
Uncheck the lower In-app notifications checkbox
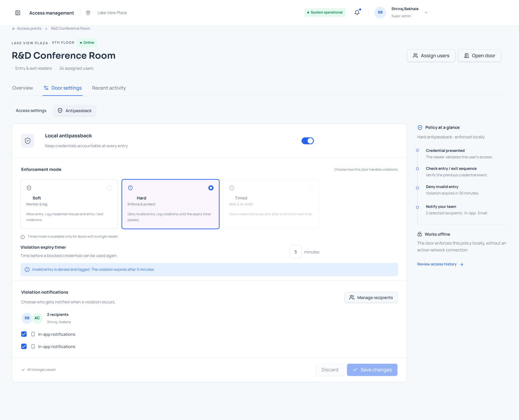click(x=24, y=346)
